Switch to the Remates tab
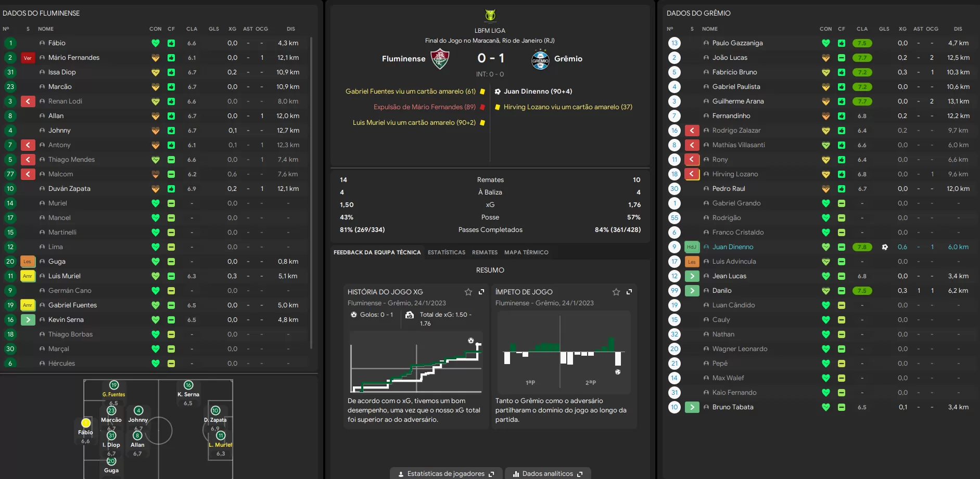 click(485, 253)
